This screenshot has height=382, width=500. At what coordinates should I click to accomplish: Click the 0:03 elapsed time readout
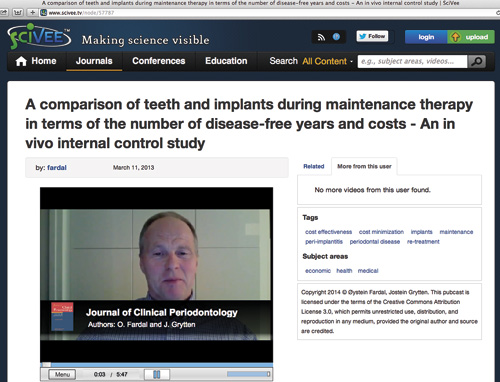pos(99,374)
